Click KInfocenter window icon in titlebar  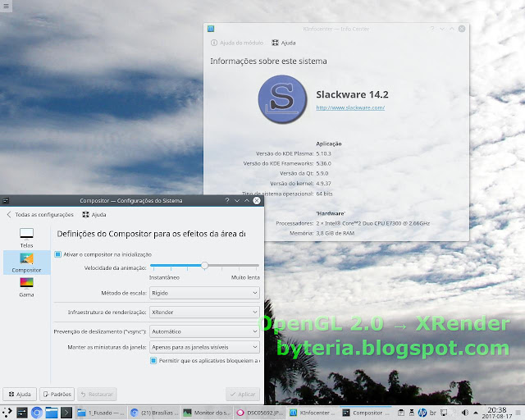pos(211,29)
